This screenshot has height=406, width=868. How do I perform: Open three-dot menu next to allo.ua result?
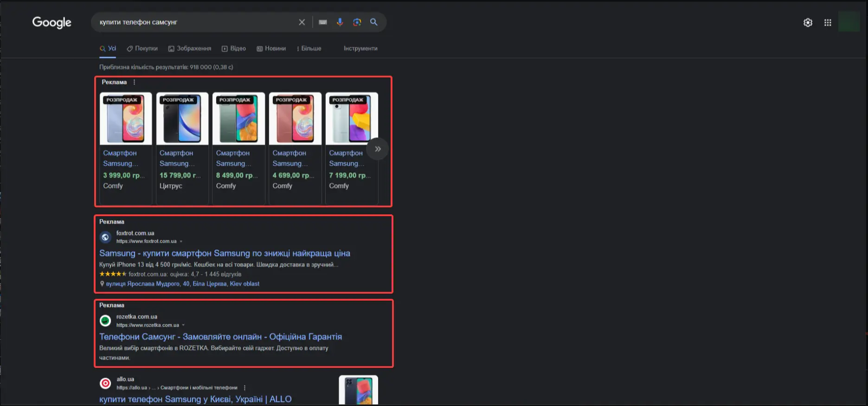(244, 388)
